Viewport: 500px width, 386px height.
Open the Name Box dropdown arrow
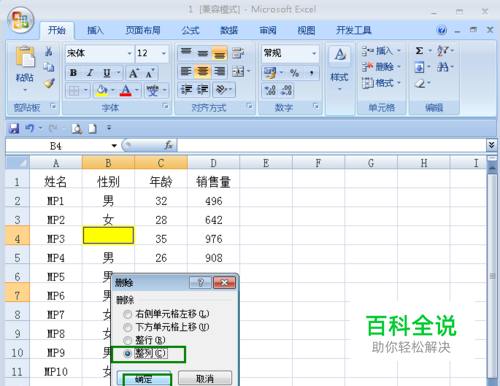click(114, 146)
